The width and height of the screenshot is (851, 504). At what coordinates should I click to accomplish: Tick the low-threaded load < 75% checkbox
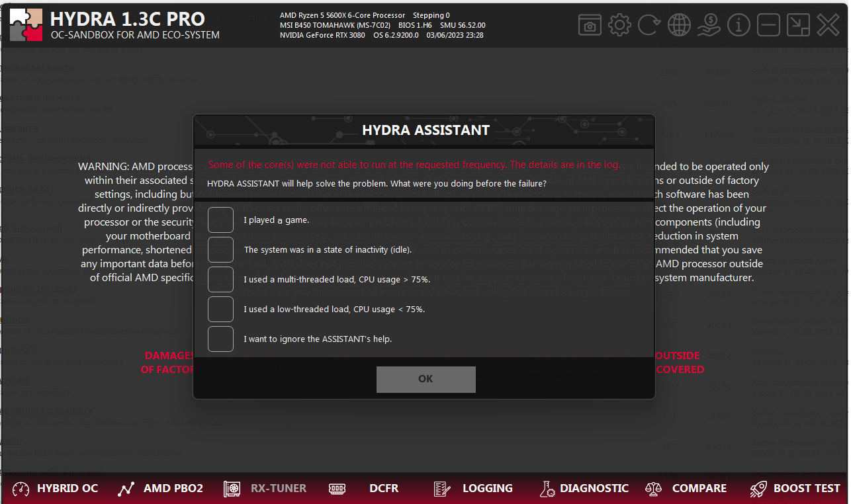tap(220, 309)
